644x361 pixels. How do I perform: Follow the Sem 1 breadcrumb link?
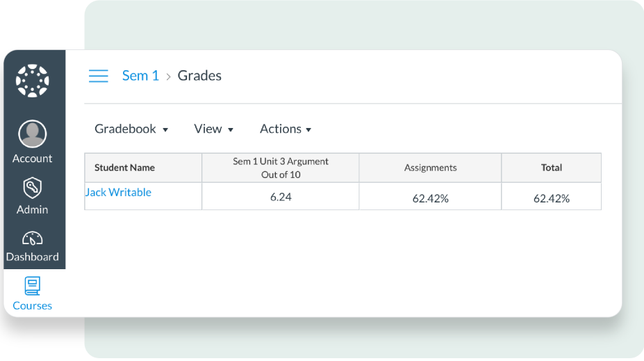(x=140, y=76)
